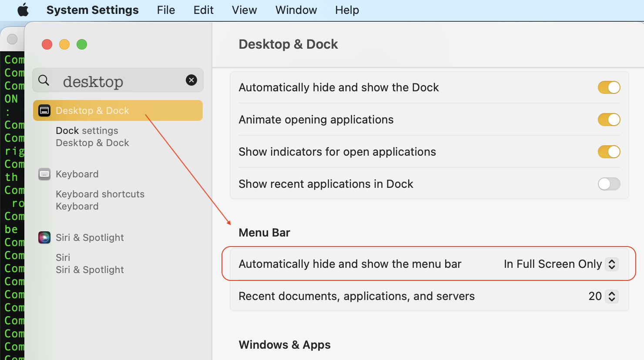This screenshot has width=644, height=360.
Task: Select the Dock settings search result
Action: click(87, 130)
